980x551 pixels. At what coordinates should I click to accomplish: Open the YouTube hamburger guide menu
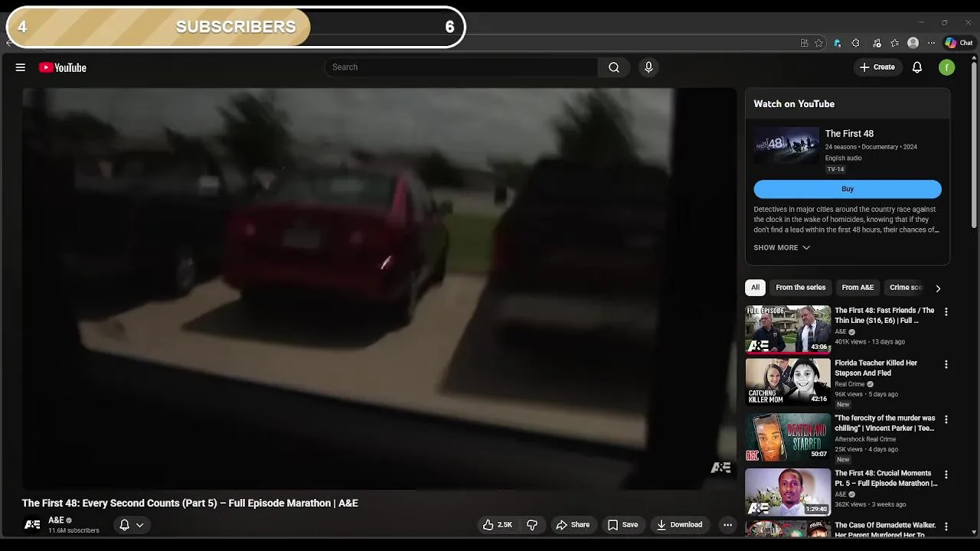coord(21,67)
